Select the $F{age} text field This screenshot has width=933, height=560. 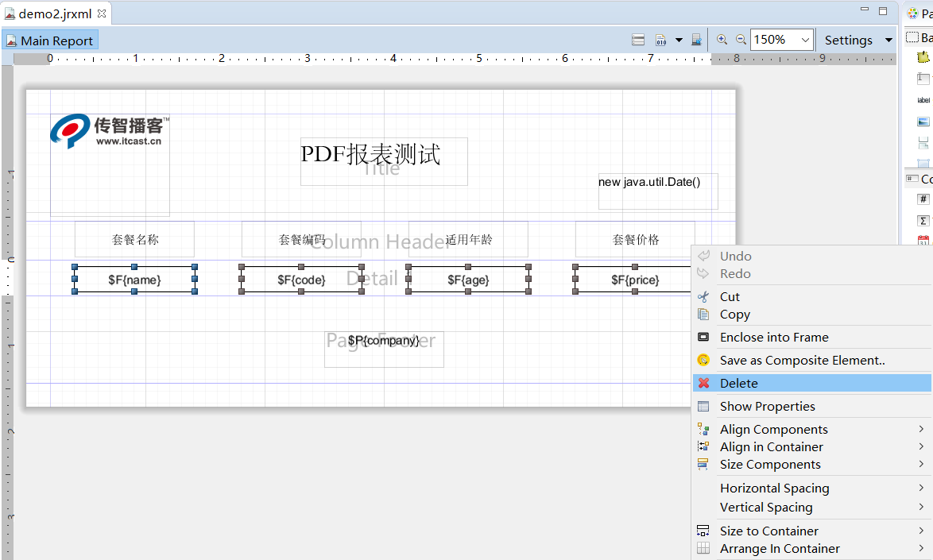[x=468, y=280]
